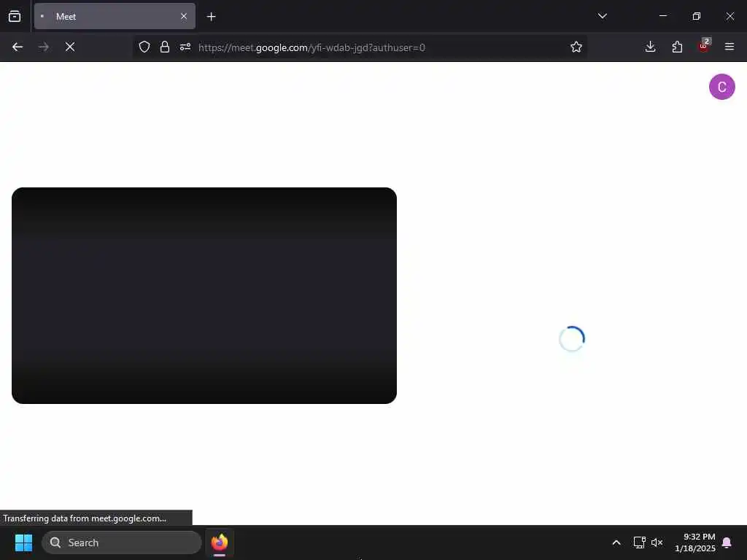Open network status tray icon
Image resolution: width=747 pixels, height=560 pixels.
(x=639, y=542)
